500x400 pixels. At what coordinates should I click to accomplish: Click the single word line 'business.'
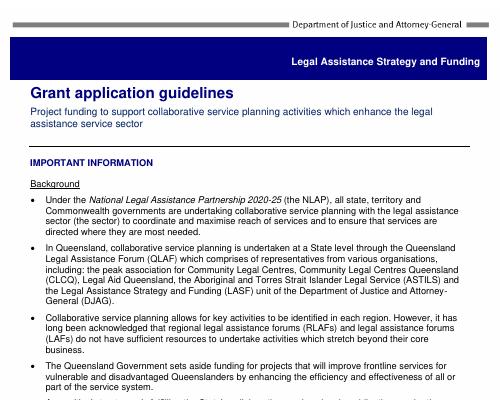click(x=65, y=350)
